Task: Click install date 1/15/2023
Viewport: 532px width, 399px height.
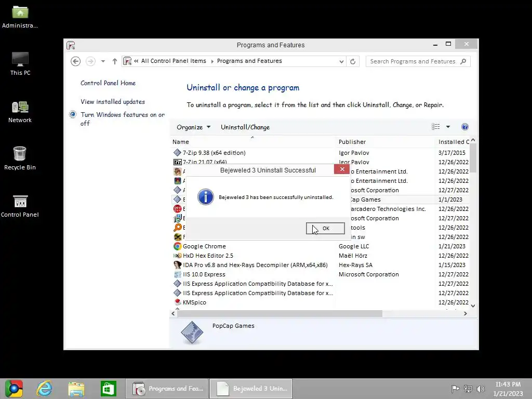Action: tap(451, 265)
